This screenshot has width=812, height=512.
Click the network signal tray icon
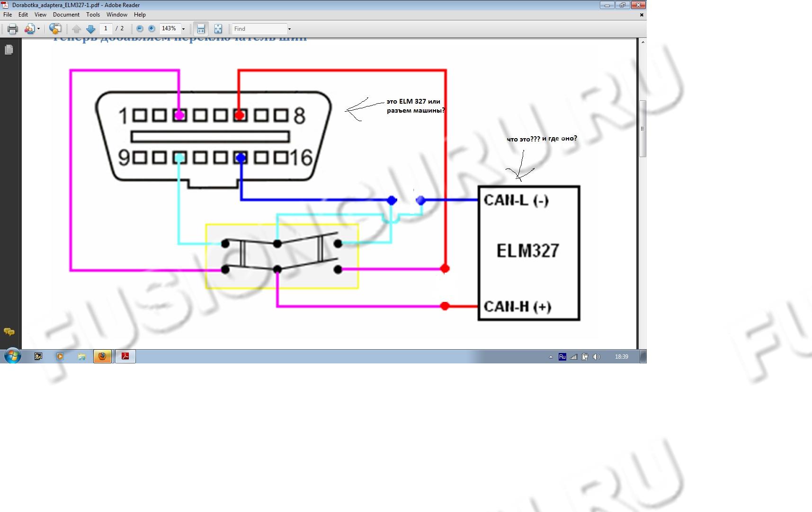point(573,357)
